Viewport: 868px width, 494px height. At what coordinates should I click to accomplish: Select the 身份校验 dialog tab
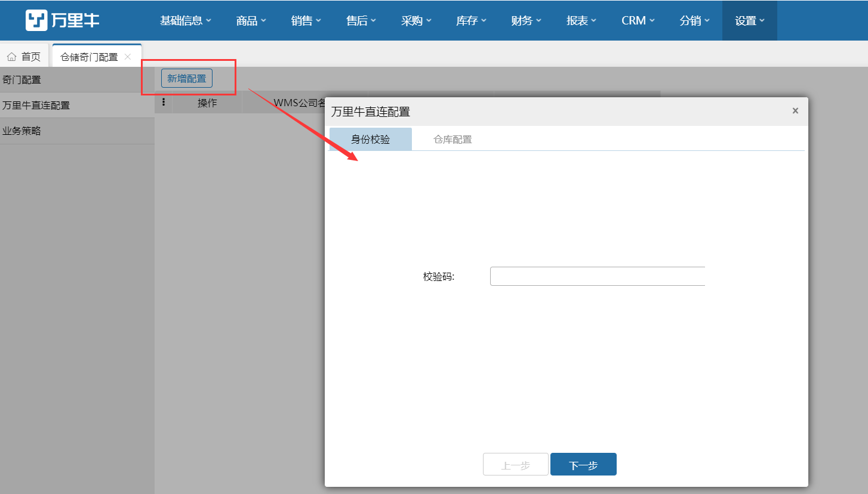click(x=371, y=139)
